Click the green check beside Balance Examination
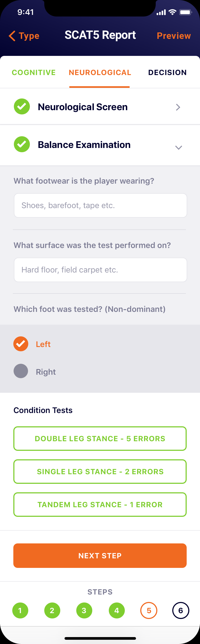 (22, 145)
